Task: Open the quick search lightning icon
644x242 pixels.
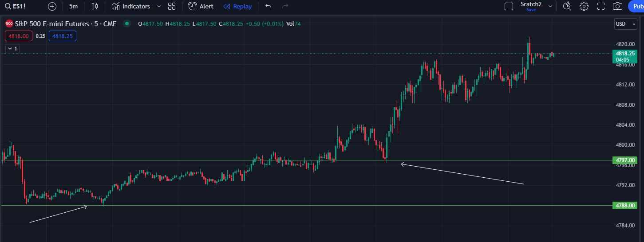Action: pyautogui.click(x=567, y=6)
